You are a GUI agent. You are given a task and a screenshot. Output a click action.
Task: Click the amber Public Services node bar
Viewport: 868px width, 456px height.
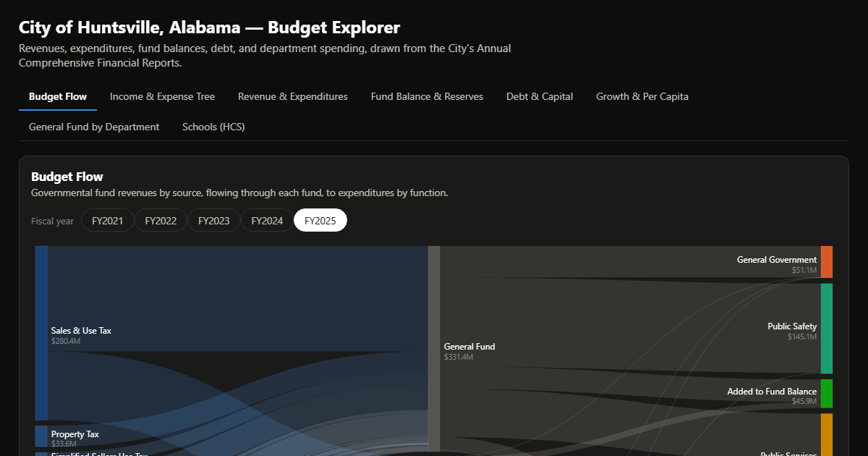coord(827,435)
